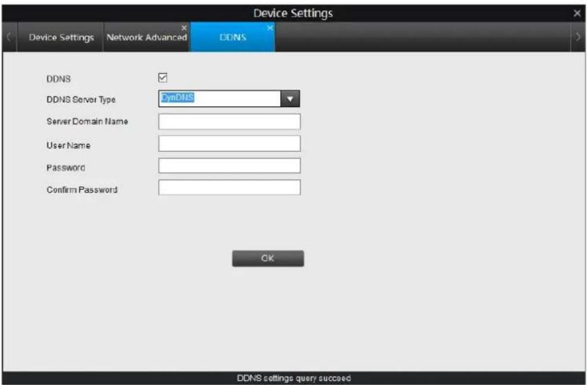Click the highlighted DynDNS value
Viewport: 588px width, 385px height.
tap(178, 97)
